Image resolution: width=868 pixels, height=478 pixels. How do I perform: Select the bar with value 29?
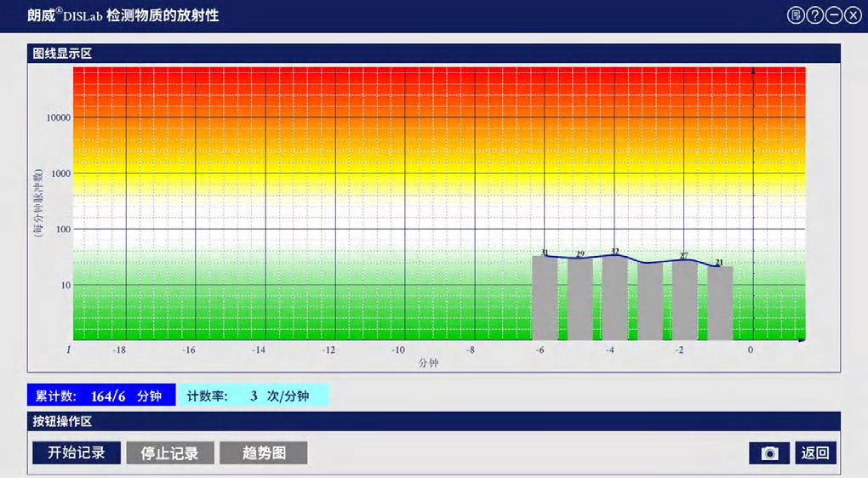(x=580, y=299)
